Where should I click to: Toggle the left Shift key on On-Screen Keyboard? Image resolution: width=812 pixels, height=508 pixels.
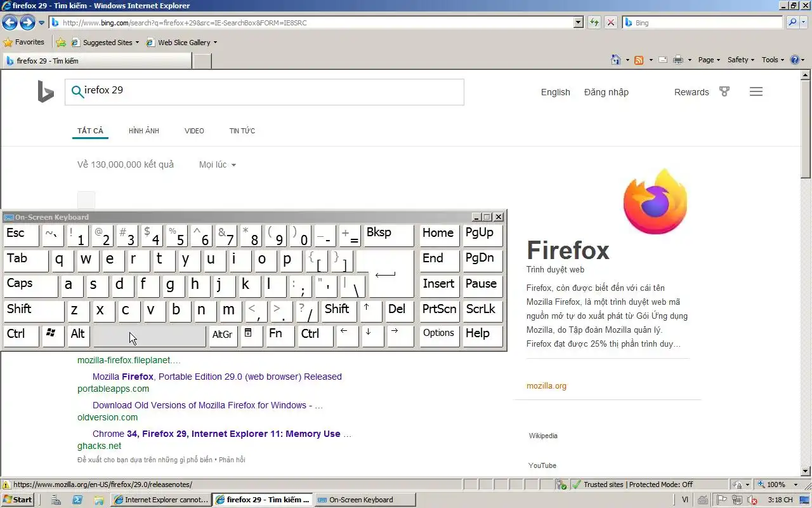pyautogui.click(x=34, y=311)
